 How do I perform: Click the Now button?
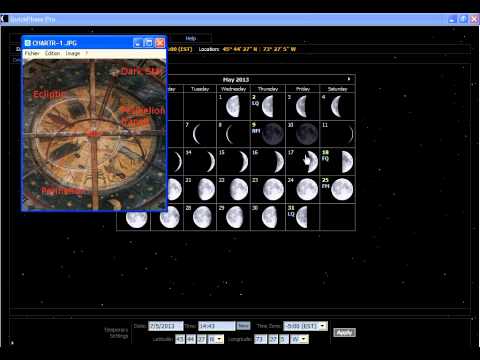point(243,326)
